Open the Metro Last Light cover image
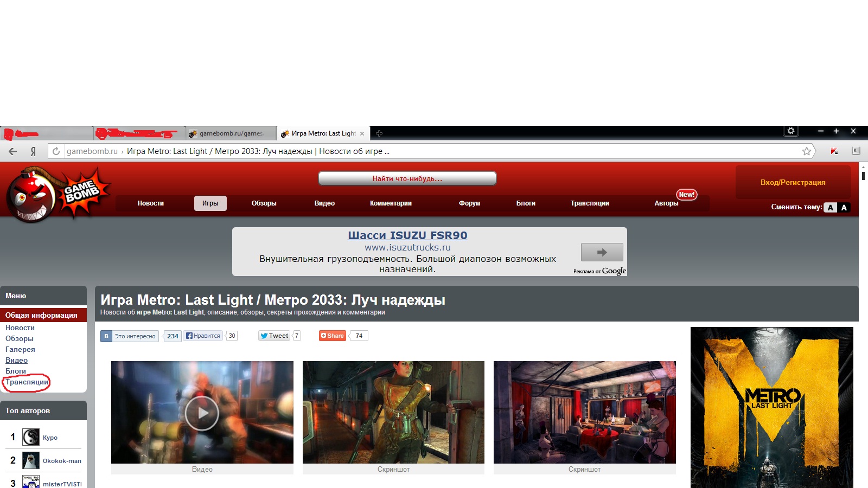The width and height of the screenshot is (868, 488). coord(772,407)
